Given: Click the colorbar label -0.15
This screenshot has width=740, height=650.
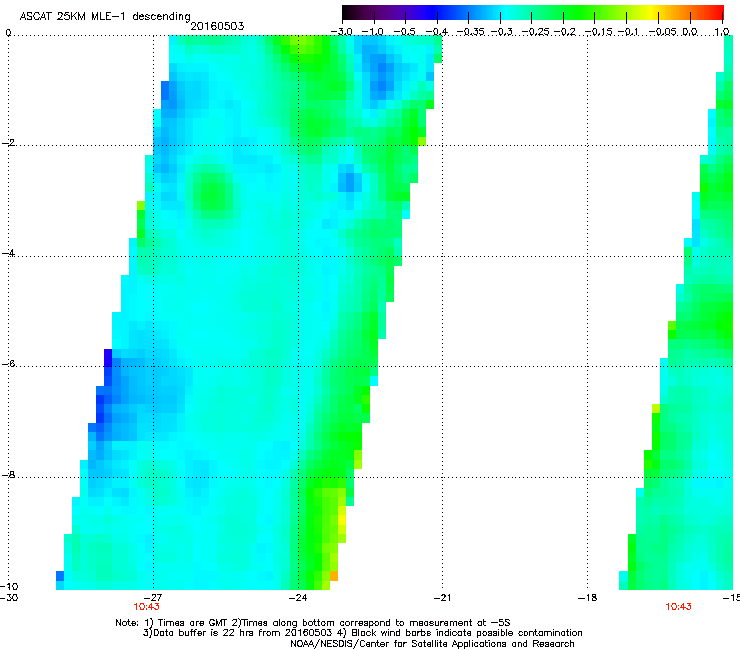Looking at the screenshot, I should (x=598, y=32).
